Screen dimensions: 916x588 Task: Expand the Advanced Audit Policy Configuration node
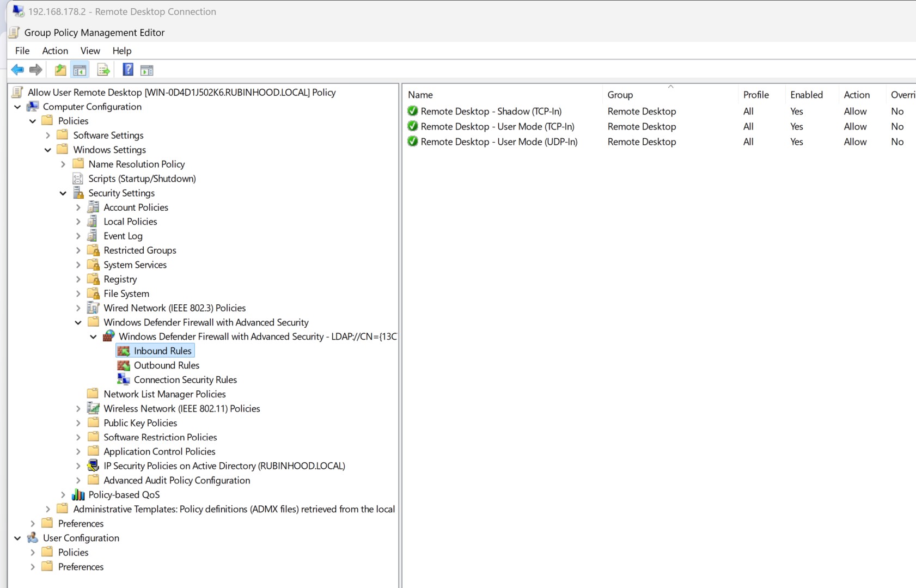coord(78,480)
